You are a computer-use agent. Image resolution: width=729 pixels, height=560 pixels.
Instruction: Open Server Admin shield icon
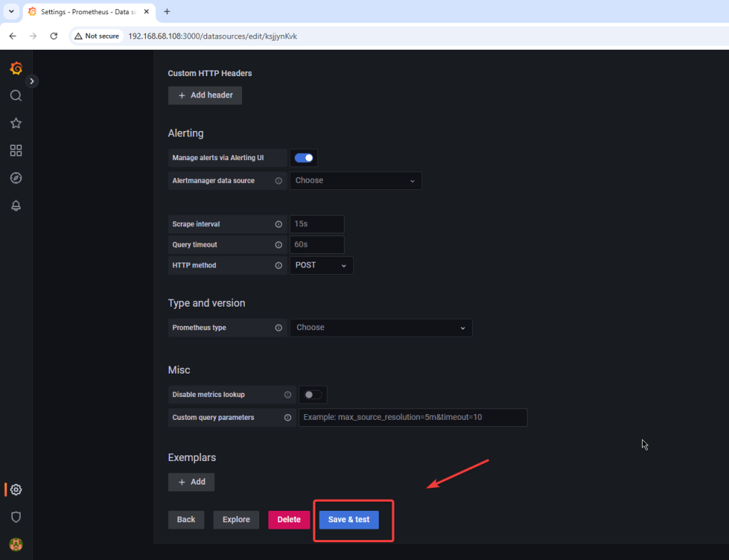(16, 517)
